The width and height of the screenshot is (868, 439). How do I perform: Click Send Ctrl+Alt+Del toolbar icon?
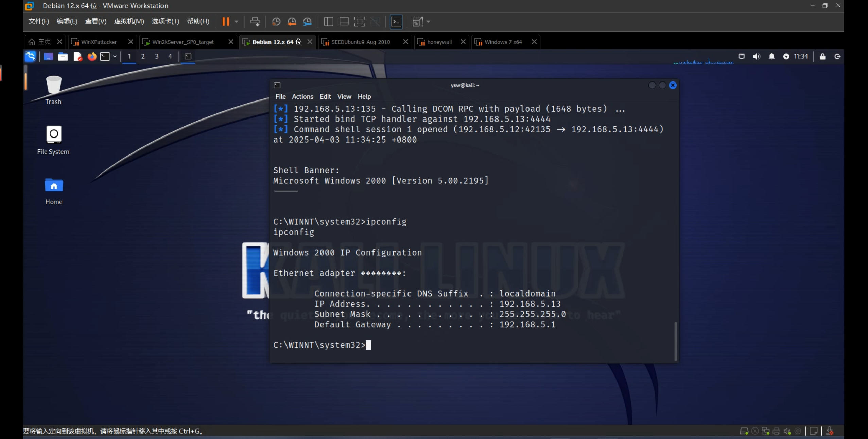(255, 22)
